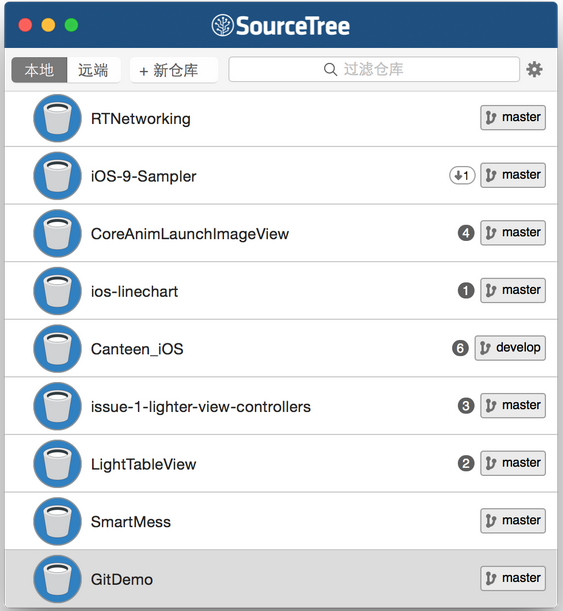The width and height of the screenshot is (563, 611).
Task: Click the + 新仓库 new repository button
Action: click(174, 70)
